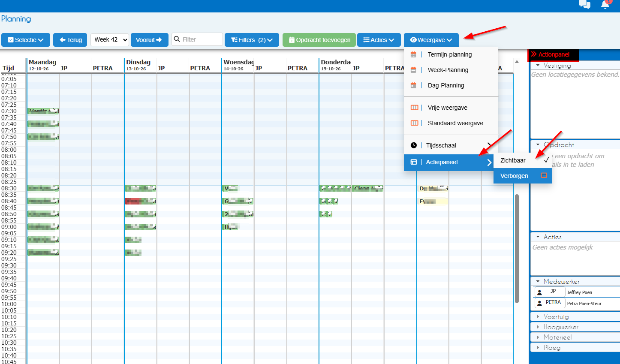This screenshot has width=620, height=364.
Task: Choose Standaard weergave option
Action: coord(451,123)
